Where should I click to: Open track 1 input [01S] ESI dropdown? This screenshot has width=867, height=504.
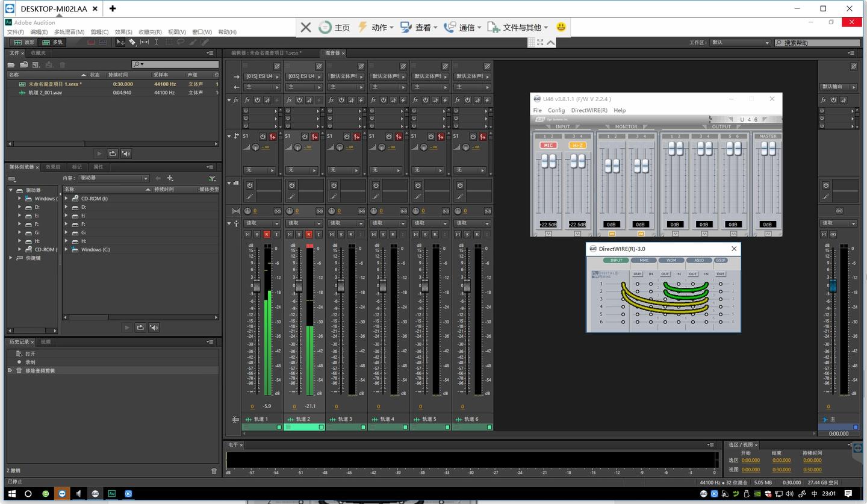(x=262, y=76)
